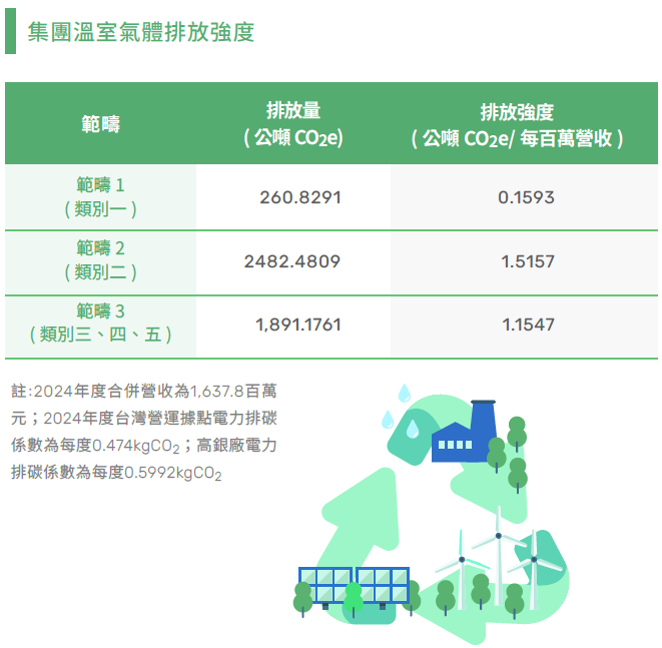Click the 260.8291 emissions value

coord(300,198)
